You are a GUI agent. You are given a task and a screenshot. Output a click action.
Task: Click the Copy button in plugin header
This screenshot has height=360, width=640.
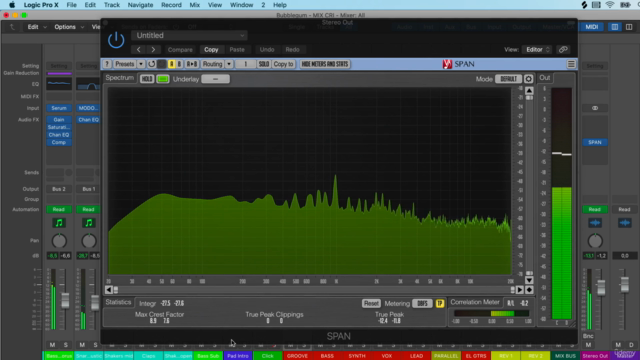click(x=211, y=49)
